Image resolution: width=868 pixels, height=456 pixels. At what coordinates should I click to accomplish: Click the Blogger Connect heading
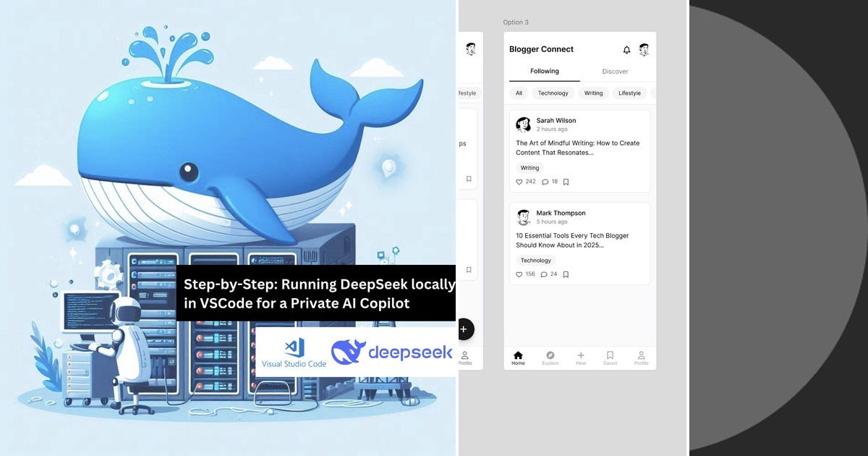pyautogui.click(x=541, y=49)
